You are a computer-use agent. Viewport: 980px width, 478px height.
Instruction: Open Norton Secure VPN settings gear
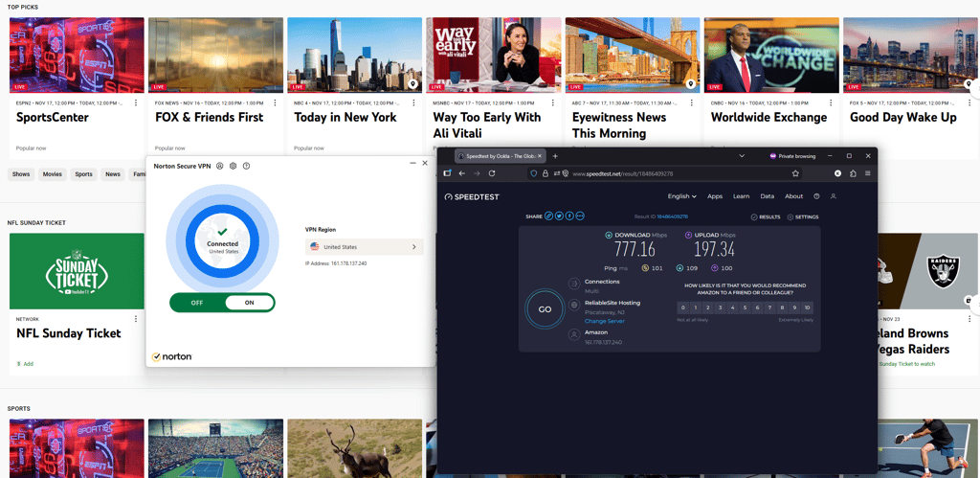point(233,166)
